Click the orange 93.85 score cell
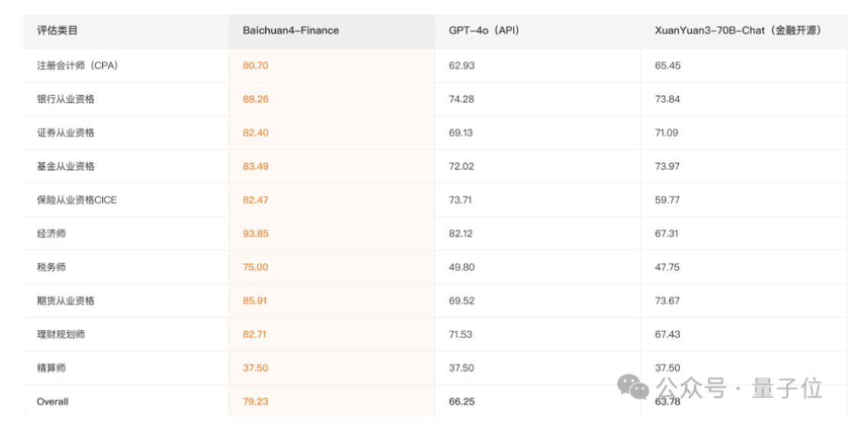The height and width of the screenshot is (432, 868). click(255, 233)
